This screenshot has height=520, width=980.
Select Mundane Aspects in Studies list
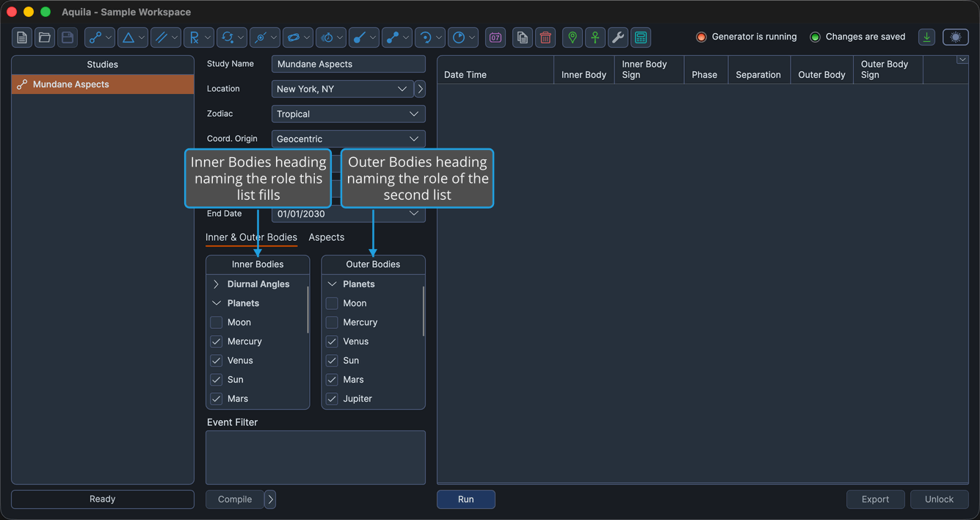103,84
